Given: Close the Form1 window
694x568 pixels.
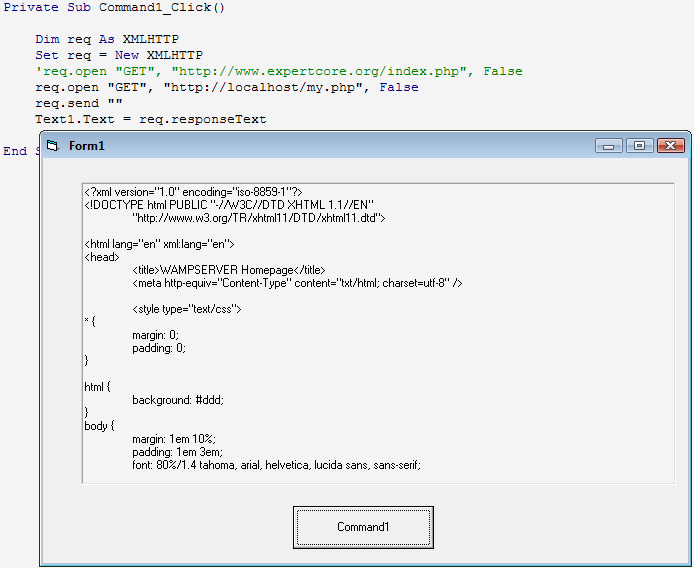Looking at the screenshot, I should [x=670, y=146].
